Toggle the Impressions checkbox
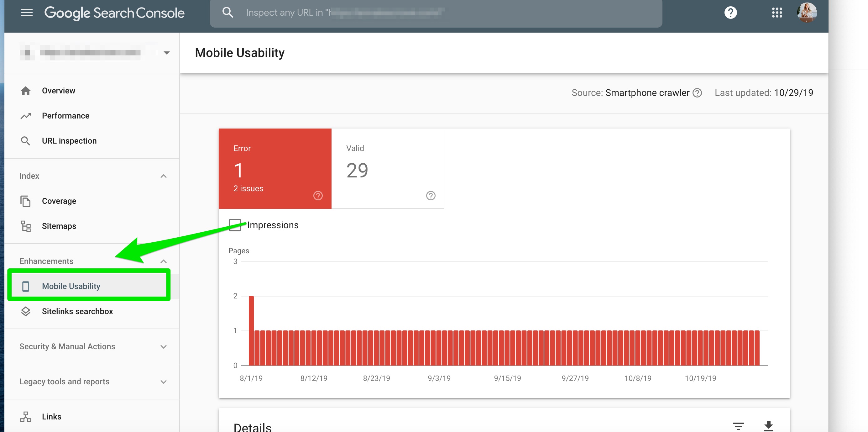Screen dimensions: 868x432 tap(235, 225)
